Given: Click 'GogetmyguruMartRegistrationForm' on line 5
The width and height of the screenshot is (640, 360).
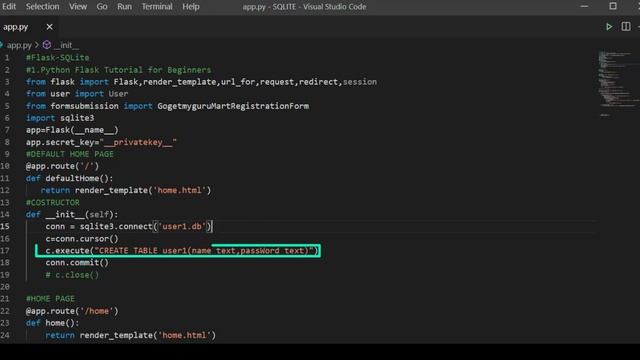Looking at the screenshot, I should coord(233,106).
